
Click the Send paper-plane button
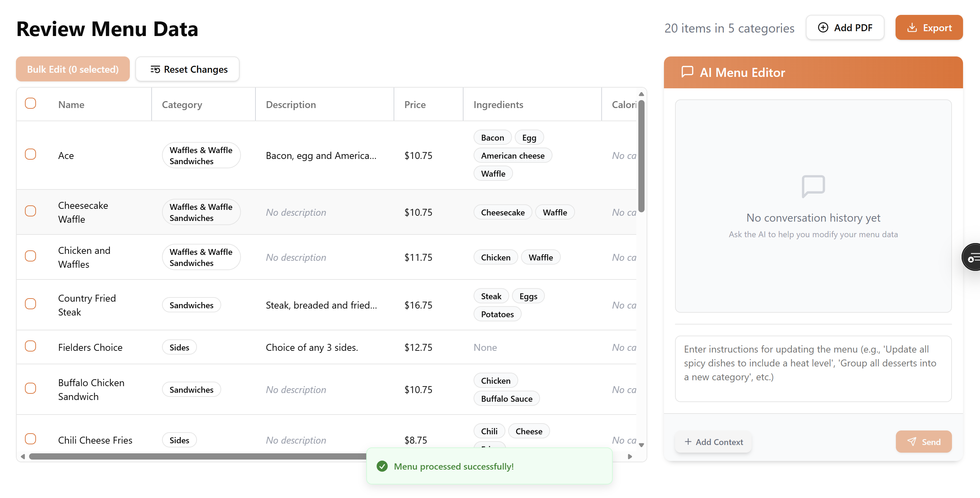click(x=923, y=442)
